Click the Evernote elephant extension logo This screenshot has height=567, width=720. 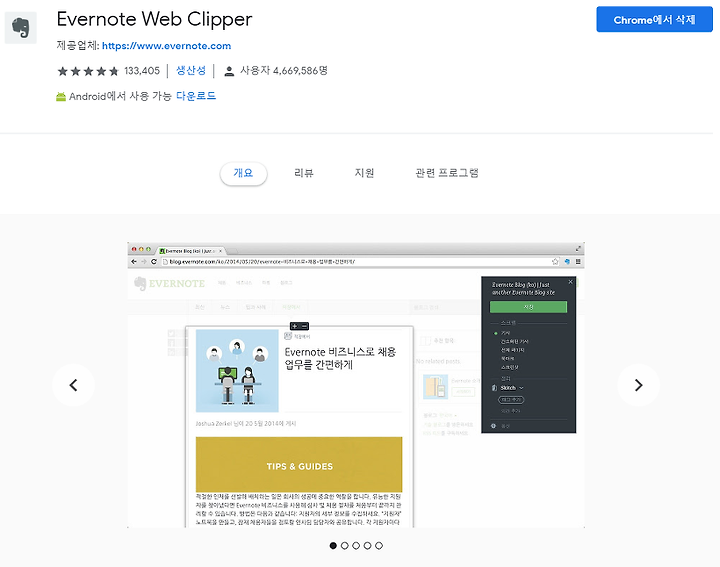(21, 28)
